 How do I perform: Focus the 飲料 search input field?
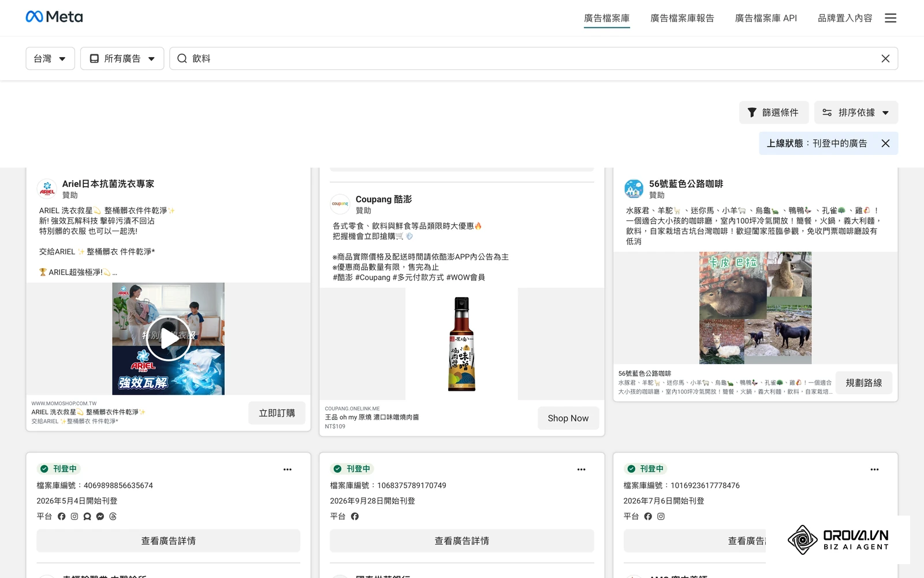pos(534,58)
